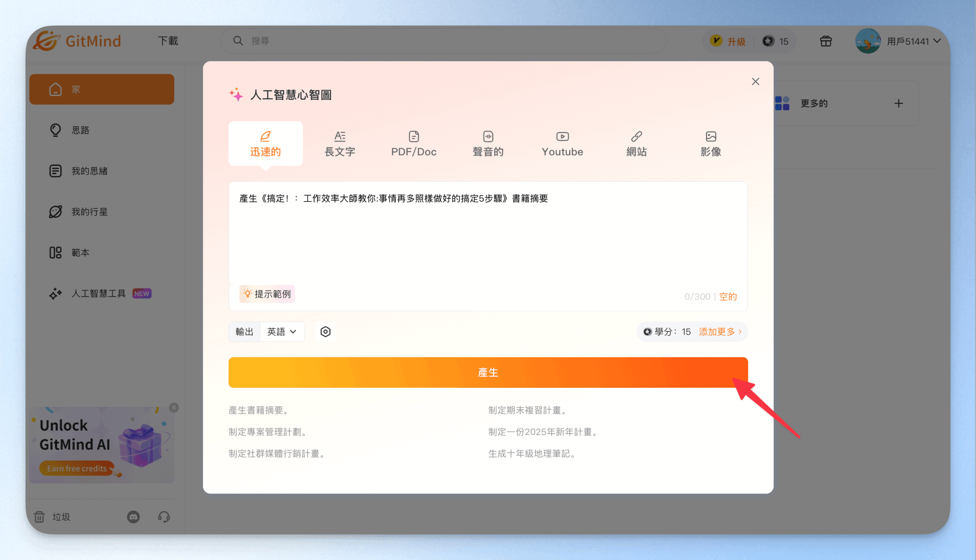Select the 網站 link icon tab
The height and width of the screenshot is (560, 976).
click(636, 136)
